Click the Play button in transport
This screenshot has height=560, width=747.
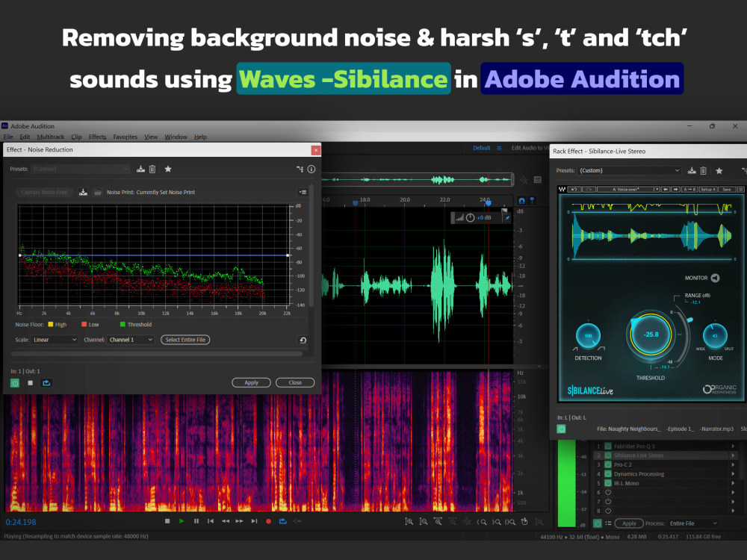click(x=182, y=521)
